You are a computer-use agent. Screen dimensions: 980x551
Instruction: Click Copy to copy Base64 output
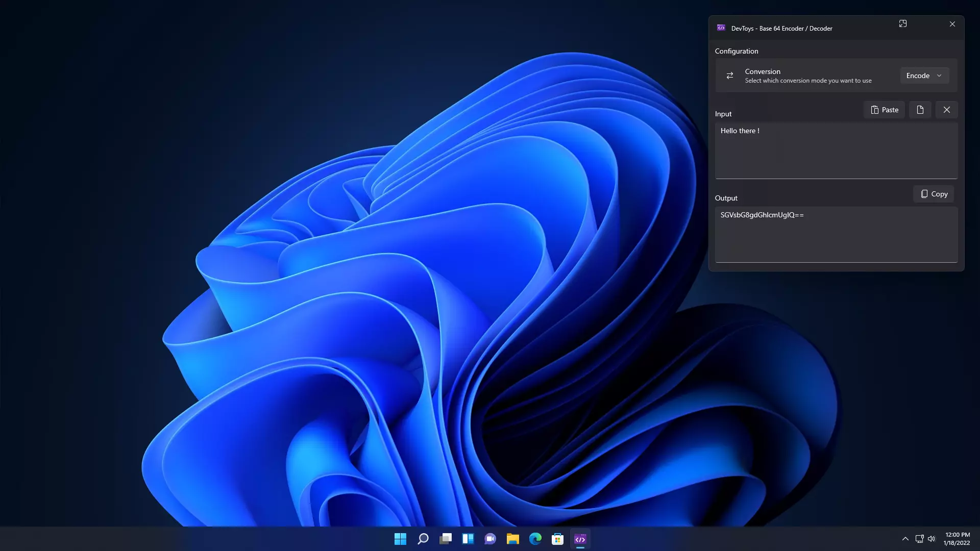point(935,194)
